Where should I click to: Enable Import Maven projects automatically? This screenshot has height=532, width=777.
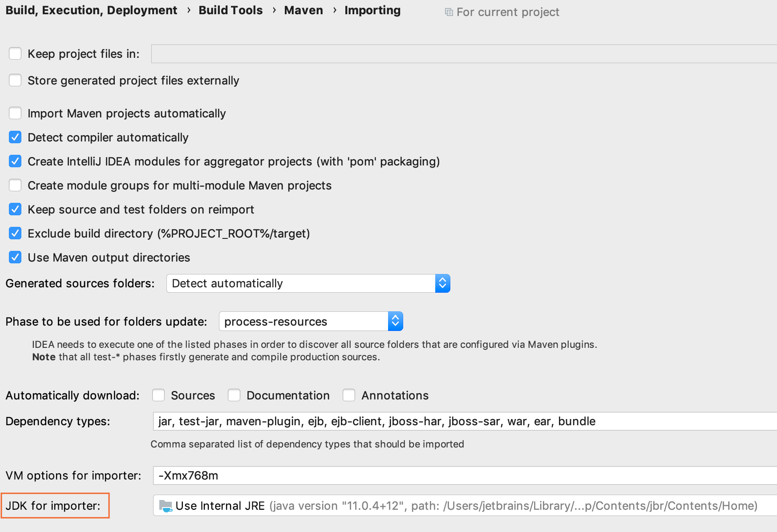pos(15,113)
